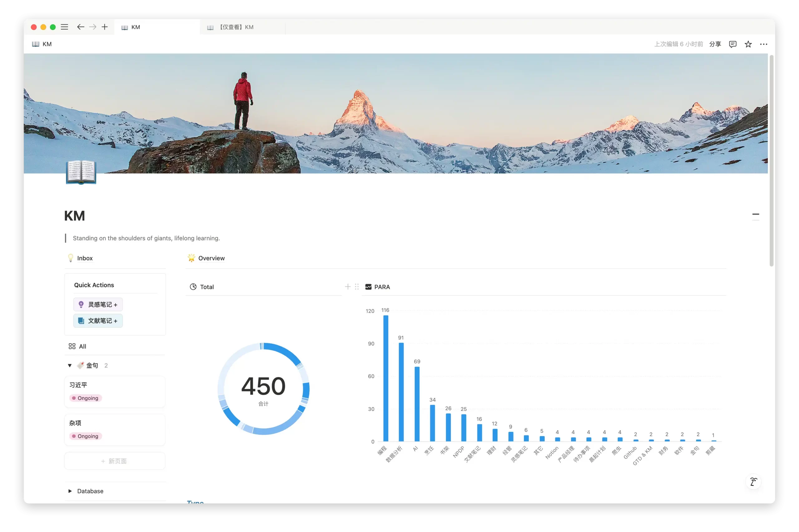This screenshot has width=799, height=532.
Task: Toggle the table of contents dash marker
Action: pyautogui.click(x=756, y=214)
